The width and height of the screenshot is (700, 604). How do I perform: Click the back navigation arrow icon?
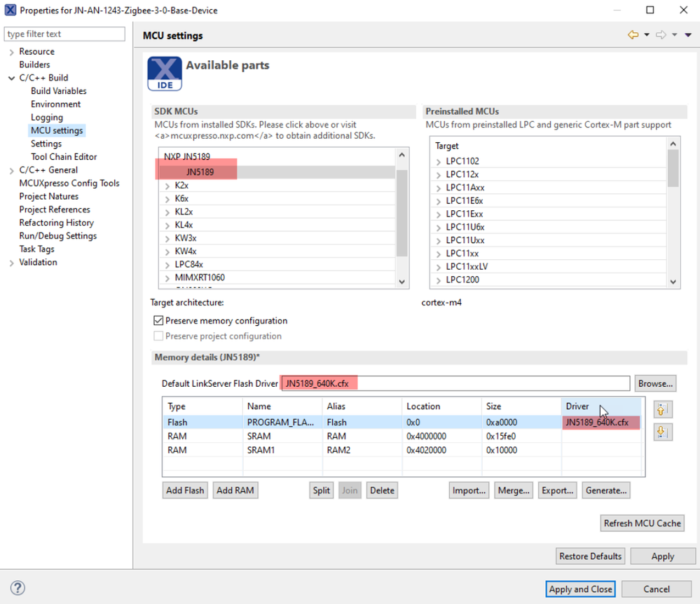click(x=633, y=35)
